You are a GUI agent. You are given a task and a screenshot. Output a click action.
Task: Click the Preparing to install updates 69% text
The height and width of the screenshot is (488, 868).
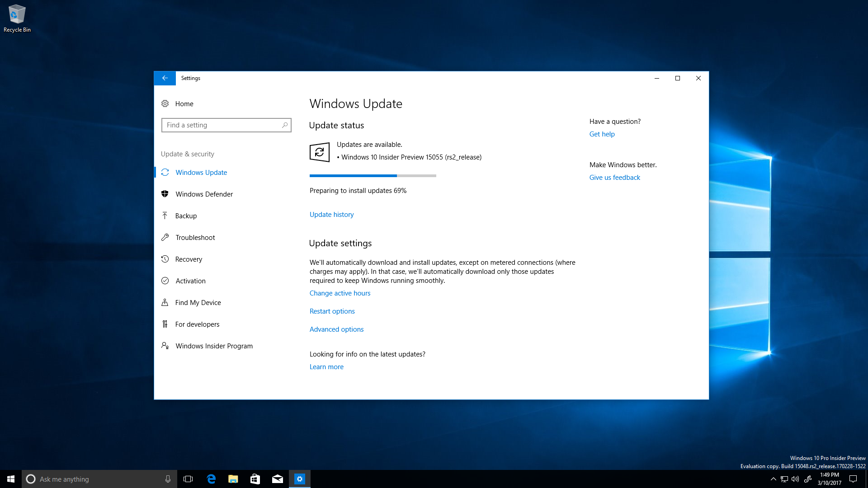tap(358, 191)
